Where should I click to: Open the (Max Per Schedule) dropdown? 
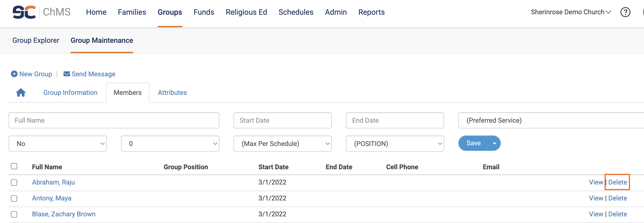[x=282, y=144]
